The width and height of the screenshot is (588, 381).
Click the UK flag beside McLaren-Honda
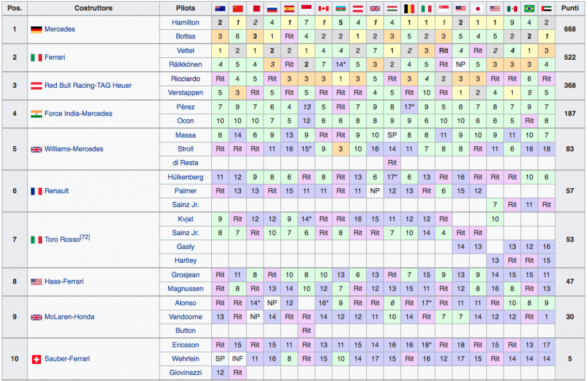(36, 317)
